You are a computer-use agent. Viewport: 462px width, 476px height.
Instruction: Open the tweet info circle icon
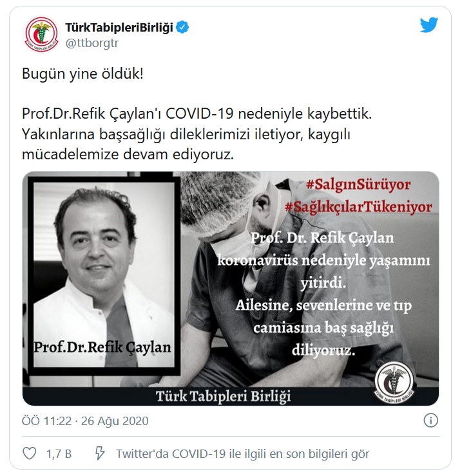coord(431,421)
